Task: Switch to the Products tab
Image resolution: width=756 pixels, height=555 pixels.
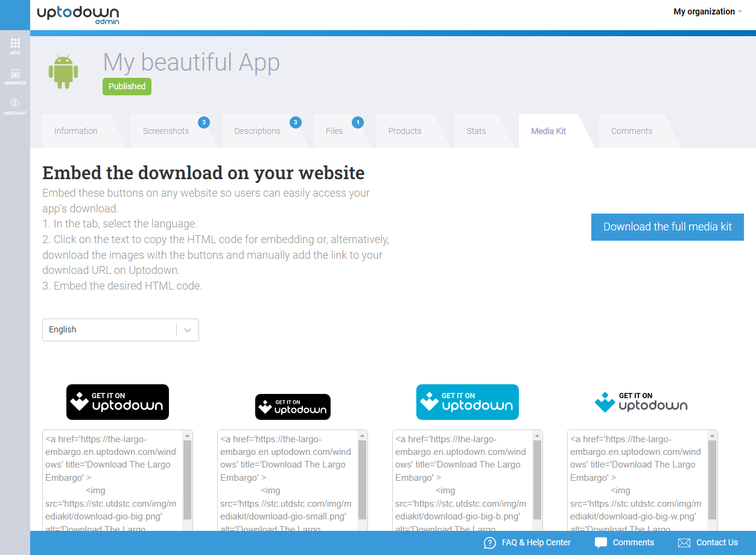Action: pos(405,131)
